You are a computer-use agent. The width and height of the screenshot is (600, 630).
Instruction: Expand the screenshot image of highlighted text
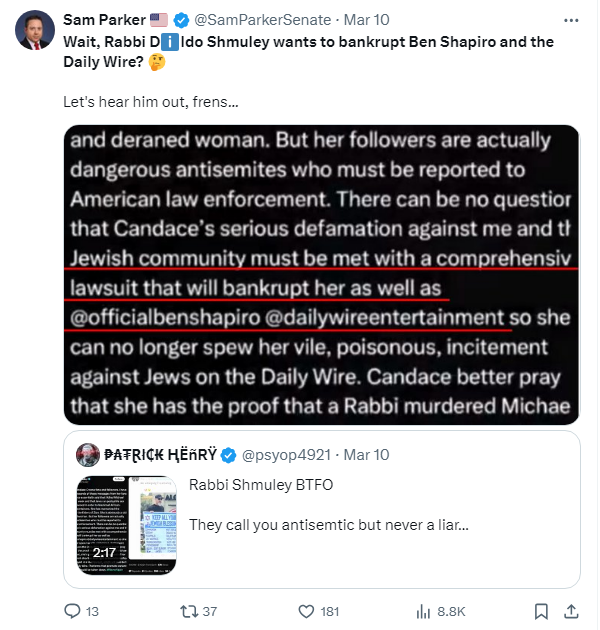coord(321,275)
